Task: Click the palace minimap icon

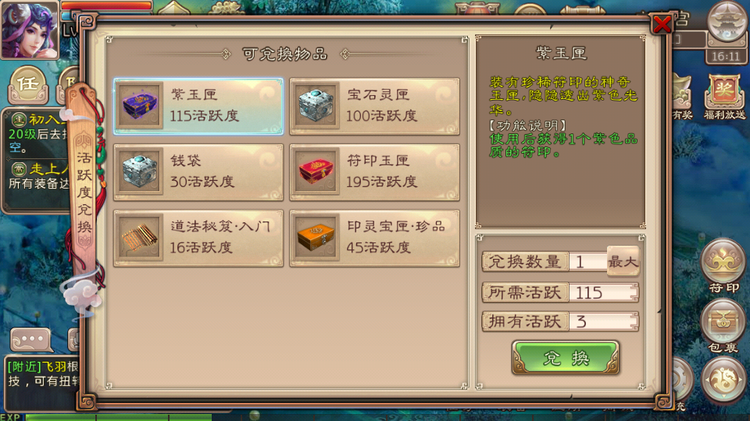Action: point(727,21)
